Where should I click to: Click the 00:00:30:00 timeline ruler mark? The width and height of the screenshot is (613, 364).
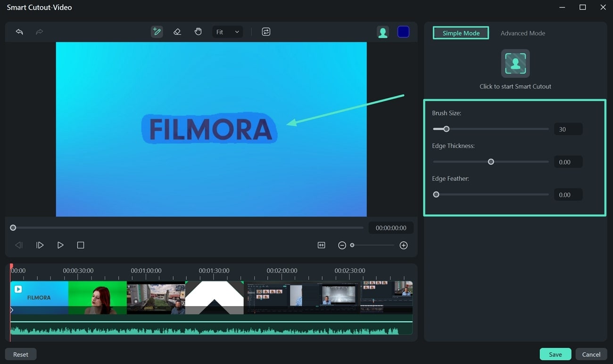(78, 271)
